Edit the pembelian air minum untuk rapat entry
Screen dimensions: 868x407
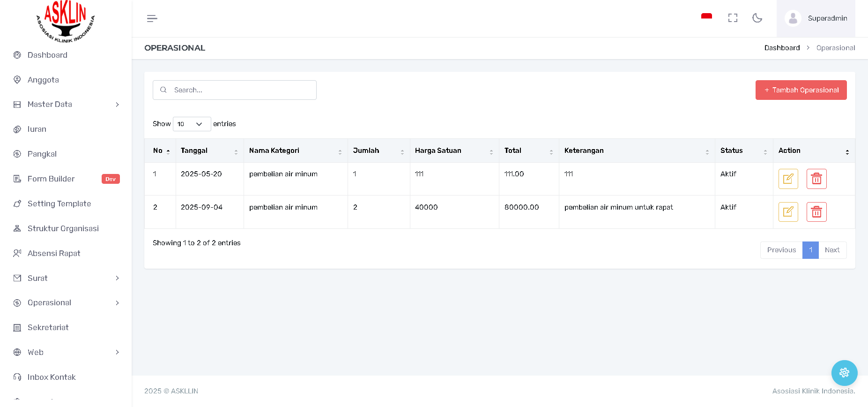(x=788, y=212)
